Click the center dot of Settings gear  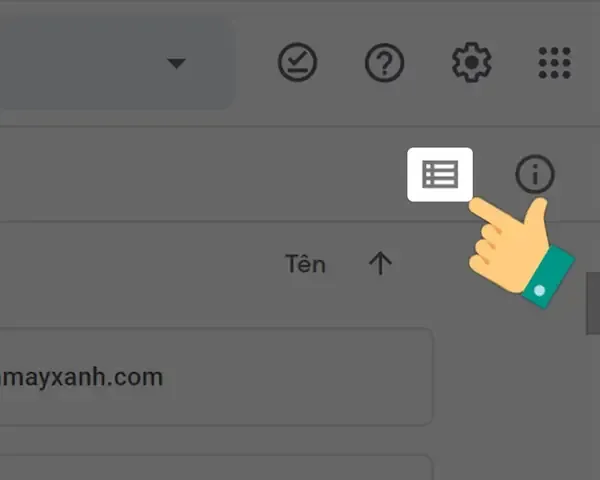[471, 62]
